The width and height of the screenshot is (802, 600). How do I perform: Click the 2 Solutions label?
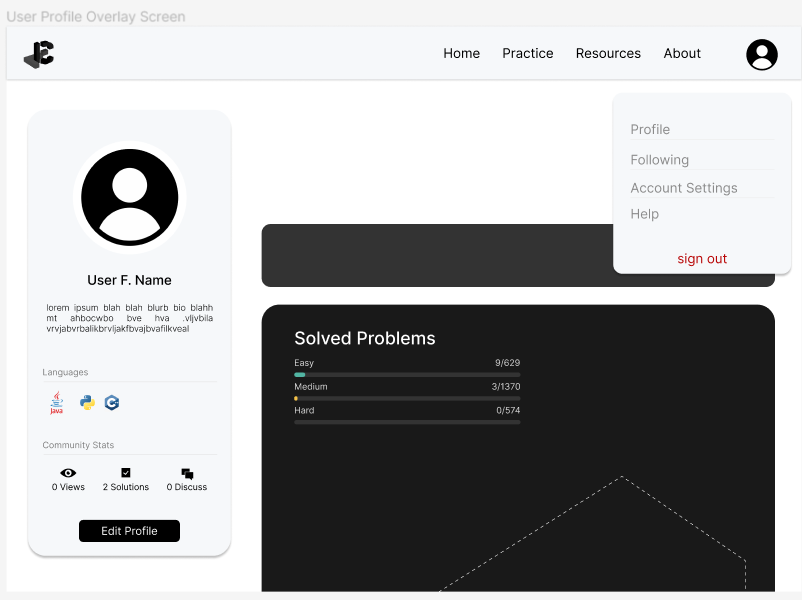pos(126,487)
